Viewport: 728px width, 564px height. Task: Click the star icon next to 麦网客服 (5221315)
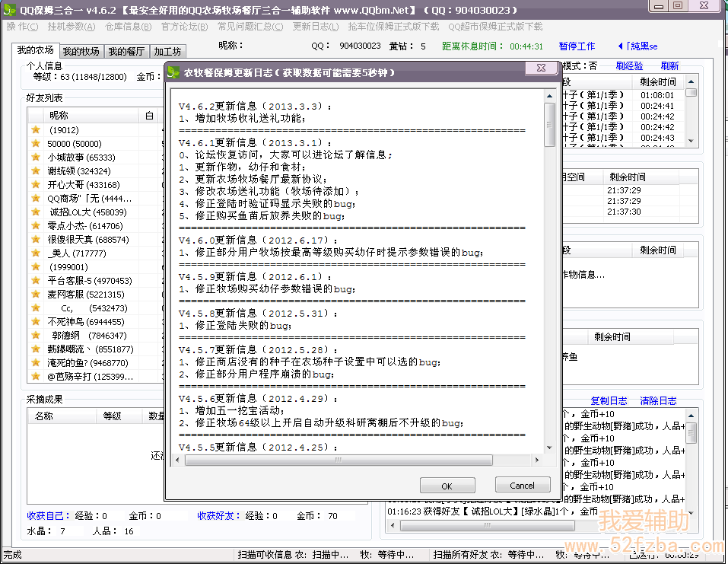(35, 294)
